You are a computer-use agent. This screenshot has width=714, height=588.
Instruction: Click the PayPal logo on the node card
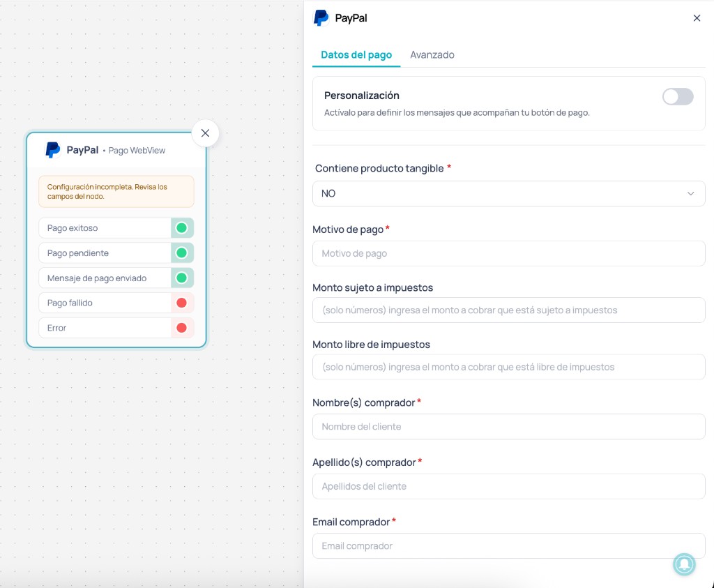53,150
